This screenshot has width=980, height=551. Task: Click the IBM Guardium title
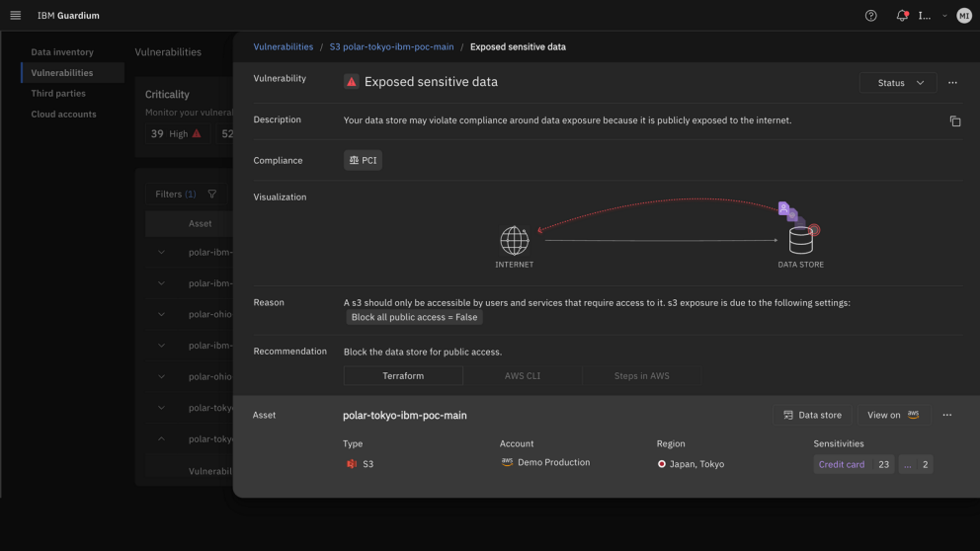pos(68,16)
